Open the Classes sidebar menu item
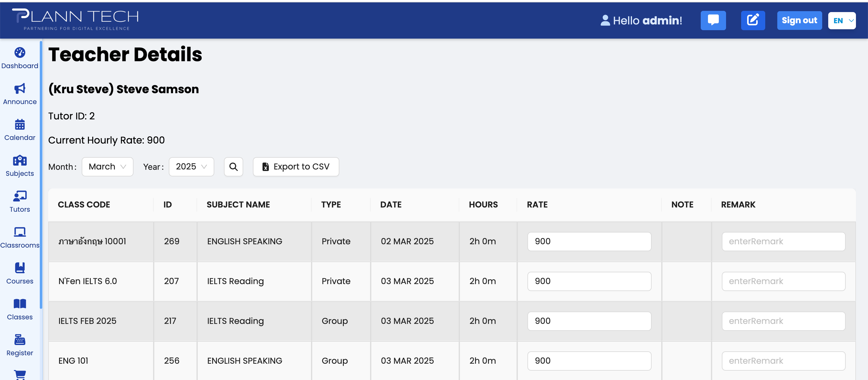 point(20,309)
